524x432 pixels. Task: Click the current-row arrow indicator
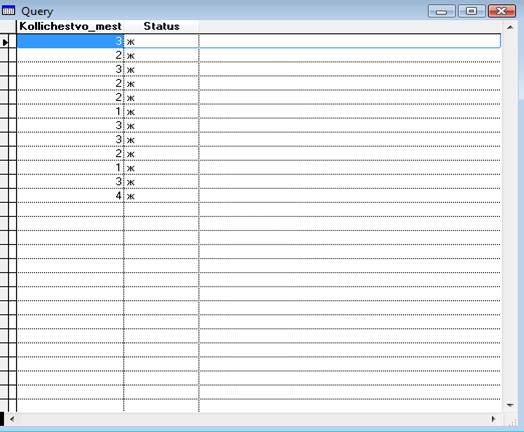tap(5, 42)
